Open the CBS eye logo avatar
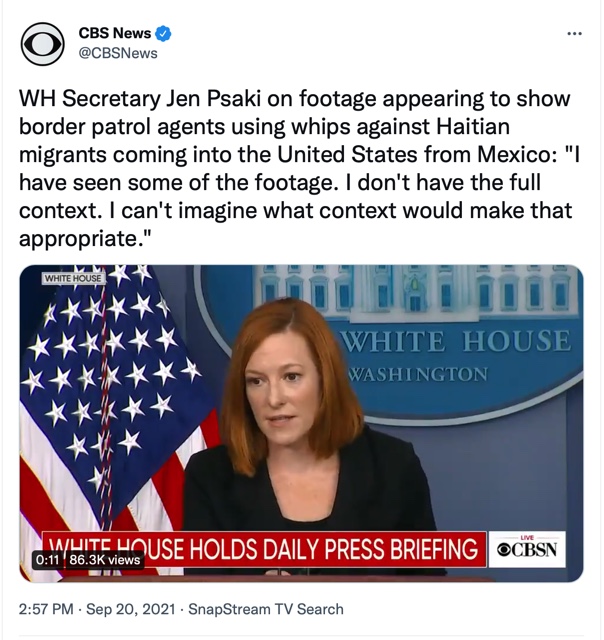This screenshot has height=640, width=604. (x=42, y=44)
